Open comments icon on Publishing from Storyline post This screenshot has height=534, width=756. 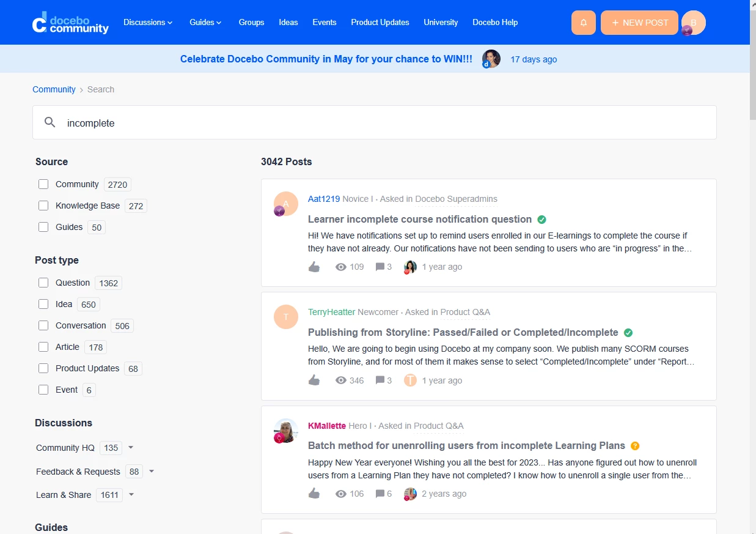click(x=380, y=380)
